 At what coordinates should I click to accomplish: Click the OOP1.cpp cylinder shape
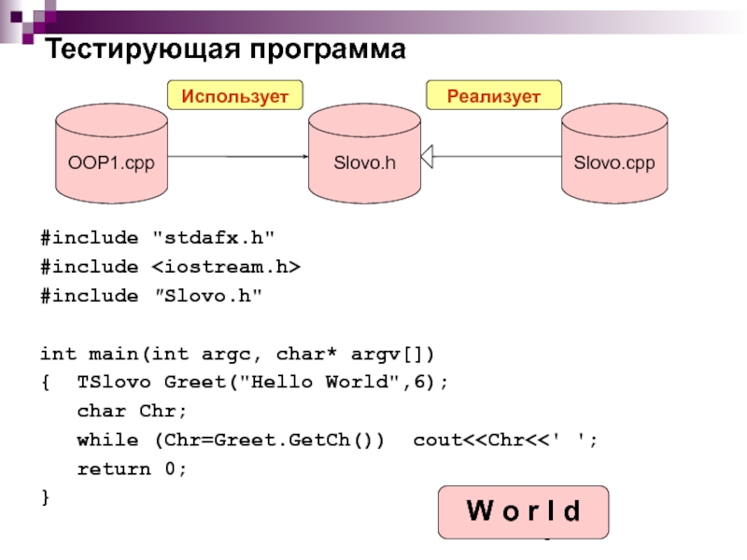click(x=111, y=154)
